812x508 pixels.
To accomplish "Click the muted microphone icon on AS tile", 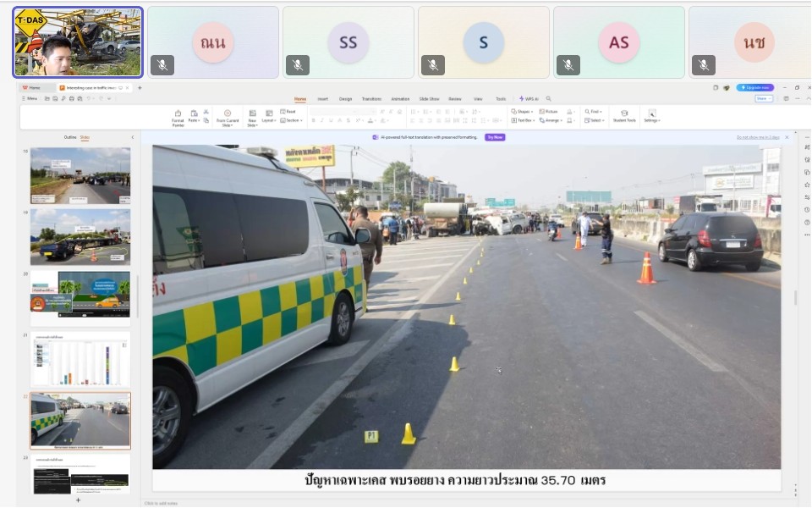I will tap(568, 65).
